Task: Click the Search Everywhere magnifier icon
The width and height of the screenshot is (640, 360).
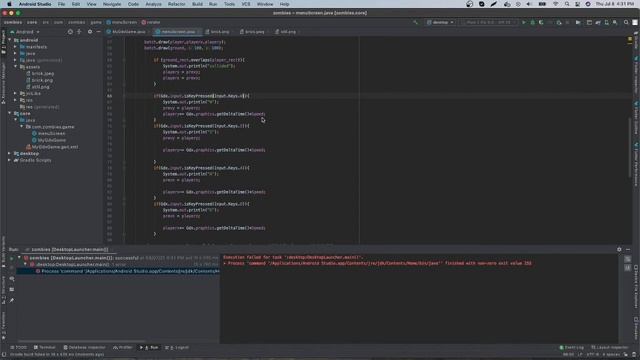Action: [626, 22]
